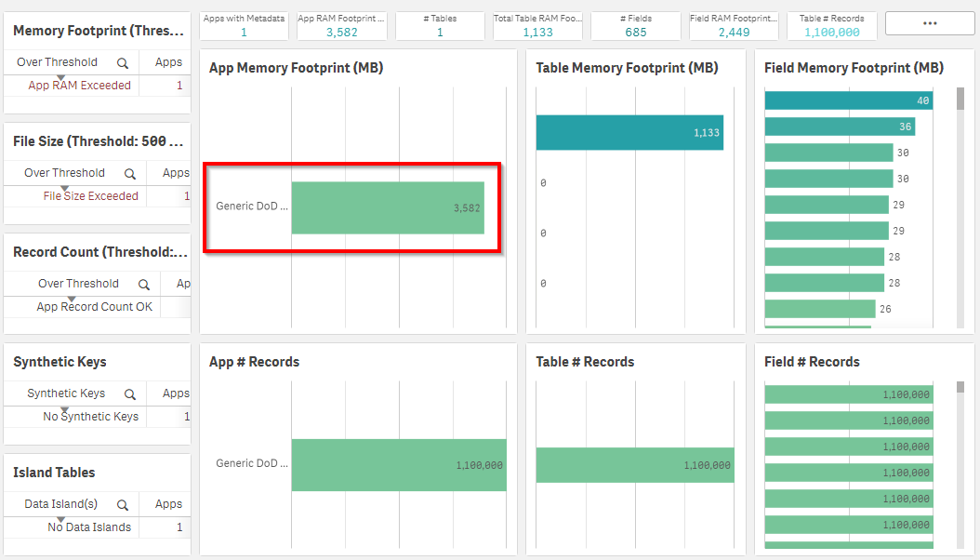Click the Field # Records scrollbar thumb
The height and width of the screenshot is (560, 980).
click(960, 387)
